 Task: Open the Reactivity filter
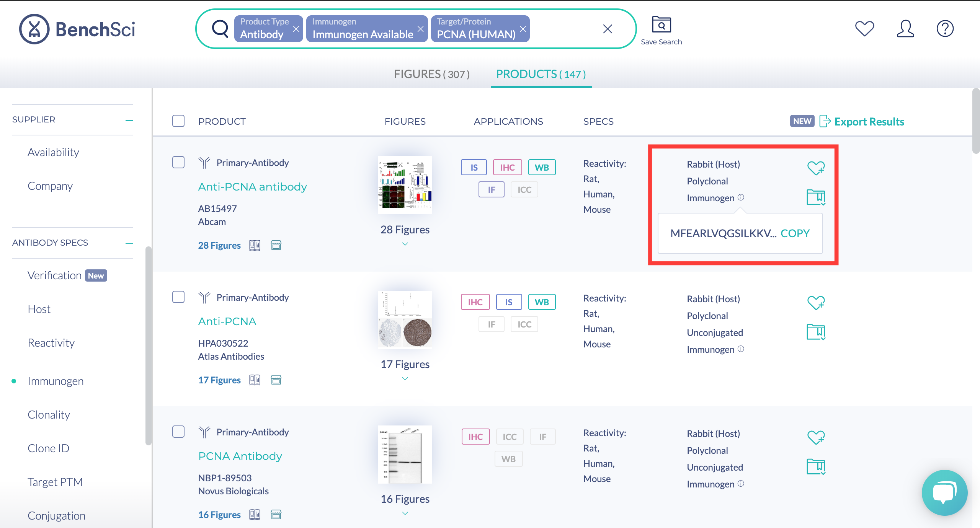pyautogui.click(x=51, y=343)
